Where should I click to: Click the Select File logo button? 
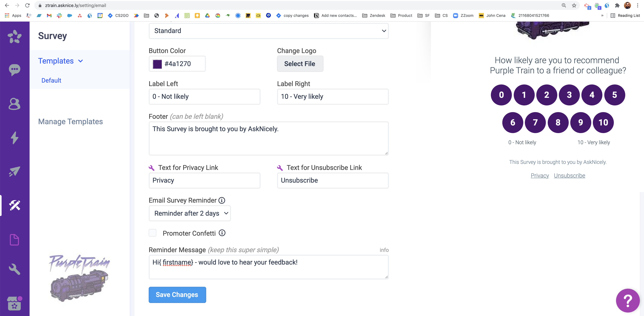tap(300, 64)
